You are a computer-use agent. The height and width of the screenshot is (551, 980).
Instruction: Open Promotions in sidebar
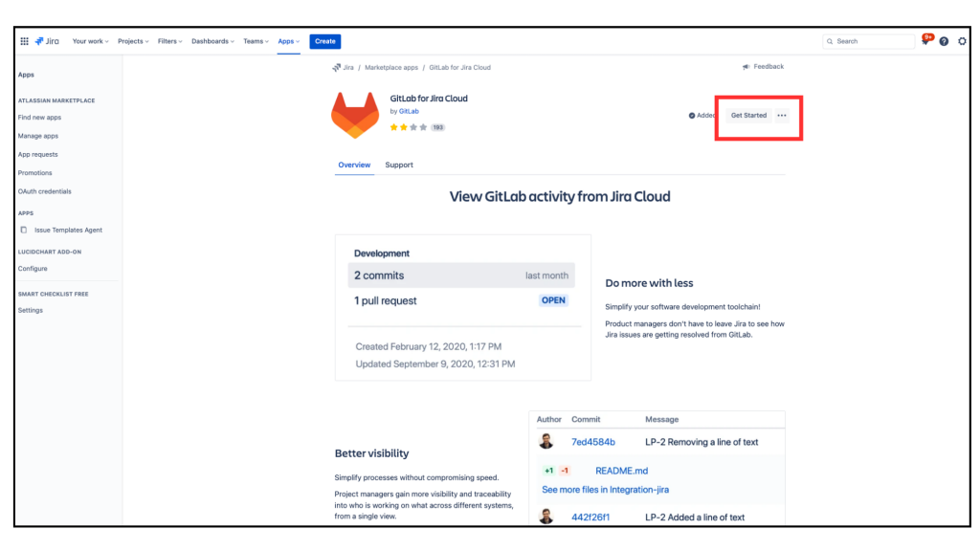[x=35, y=173]
